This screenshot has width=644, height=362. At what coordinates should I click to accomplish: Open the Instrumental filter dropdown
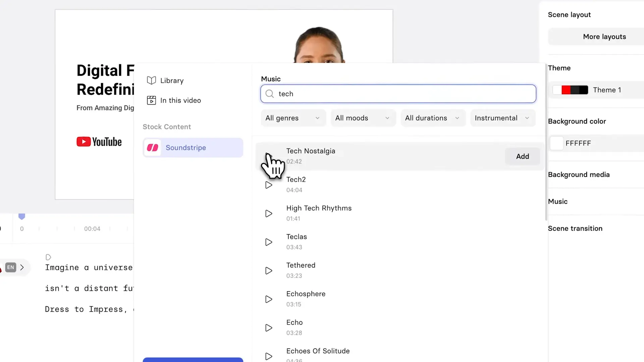502,118
